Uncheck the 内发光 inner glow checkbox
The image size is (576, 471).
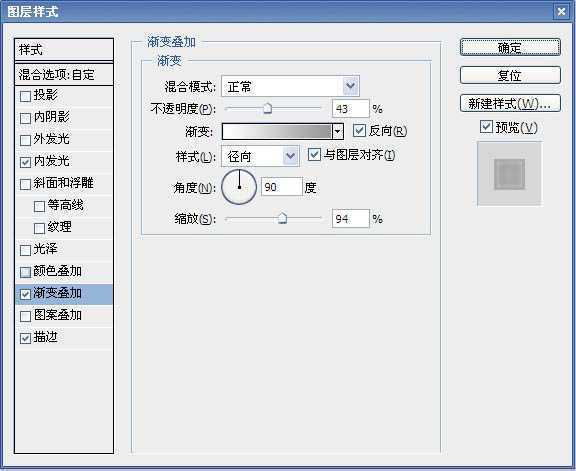[x=25, y=162]
